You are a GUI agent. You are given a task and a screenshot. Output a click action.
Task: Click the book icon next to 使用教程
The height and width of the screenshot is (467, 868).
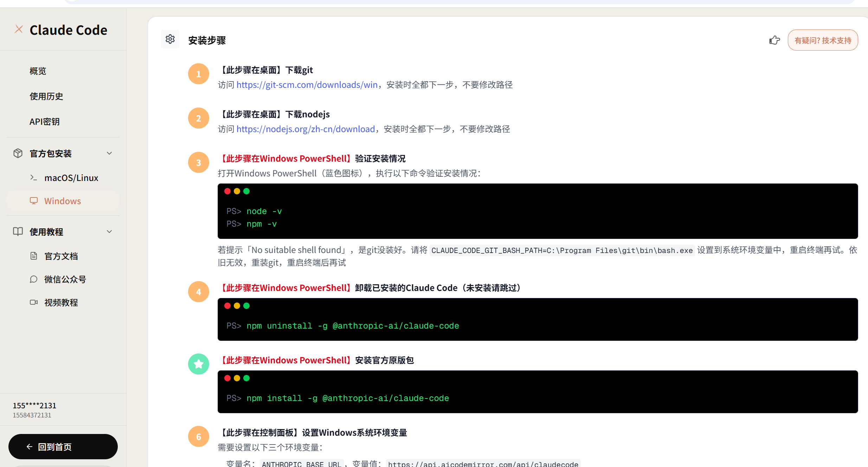[18, 232]
